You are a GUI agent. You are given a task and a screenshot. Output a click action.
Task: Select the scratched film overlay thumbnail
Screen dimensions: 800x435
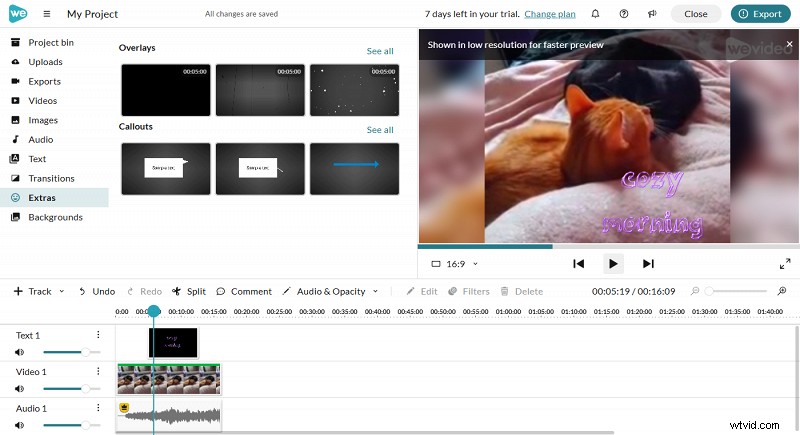(260, 90)
